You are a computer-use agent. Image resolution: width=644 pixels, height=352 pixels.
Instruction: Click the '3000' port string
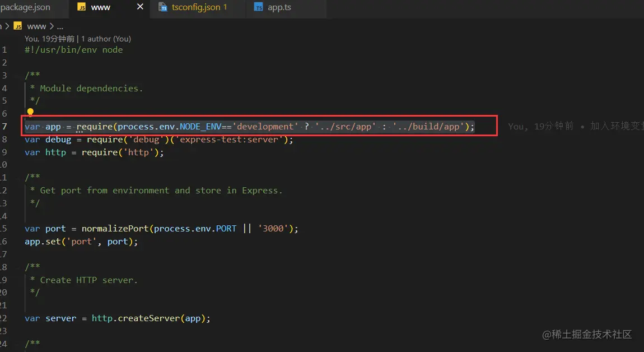pyautogui.click(x=273, y=229)
